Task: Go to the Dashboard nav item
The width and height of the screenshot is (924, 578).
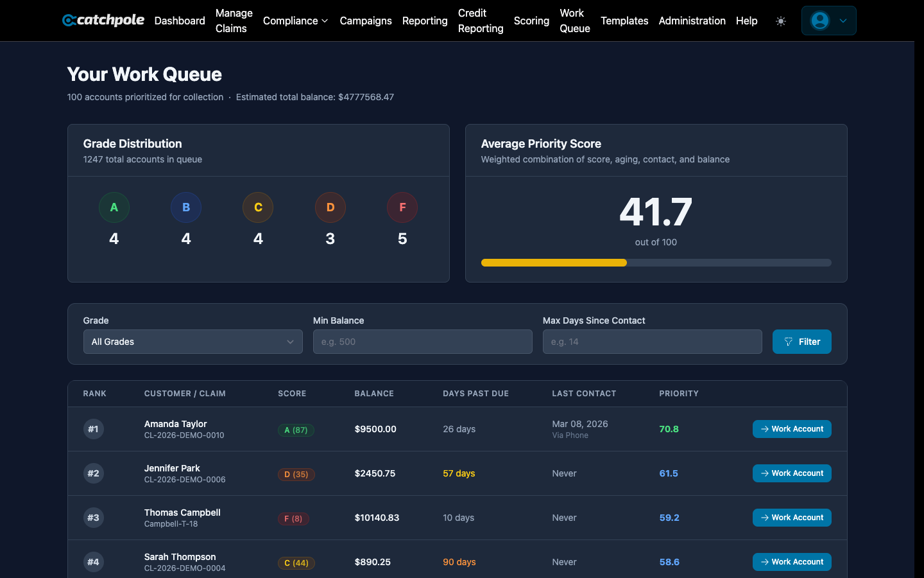Action: tap(179, 21)
